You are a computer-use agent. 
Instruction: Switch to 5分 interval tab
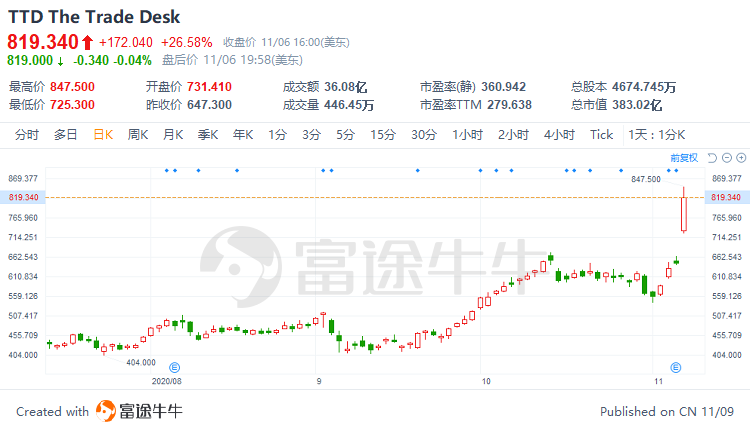pyautogui.click(x=345, y=135)
